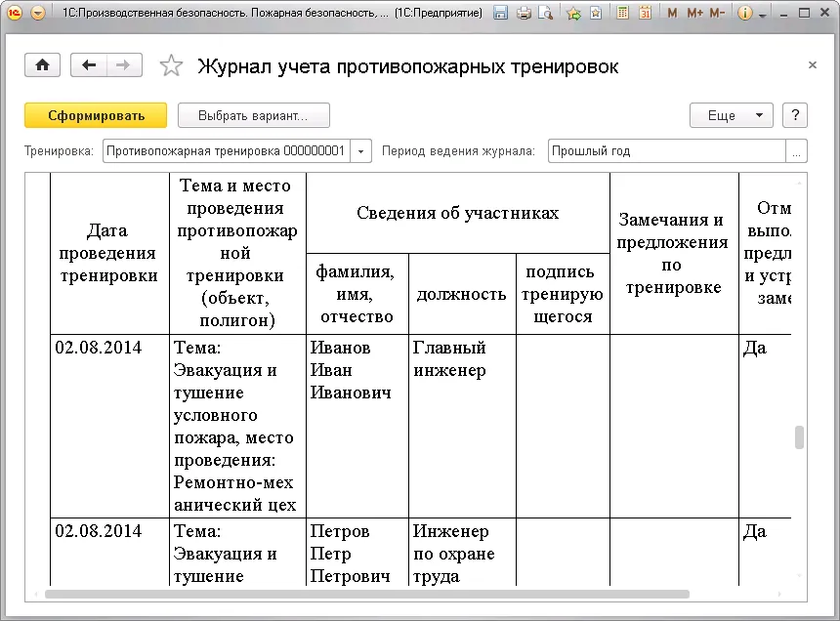The height and width of the screenshot is (621, 840).
Task: Click the M memory button
Action: click(672, 13)
